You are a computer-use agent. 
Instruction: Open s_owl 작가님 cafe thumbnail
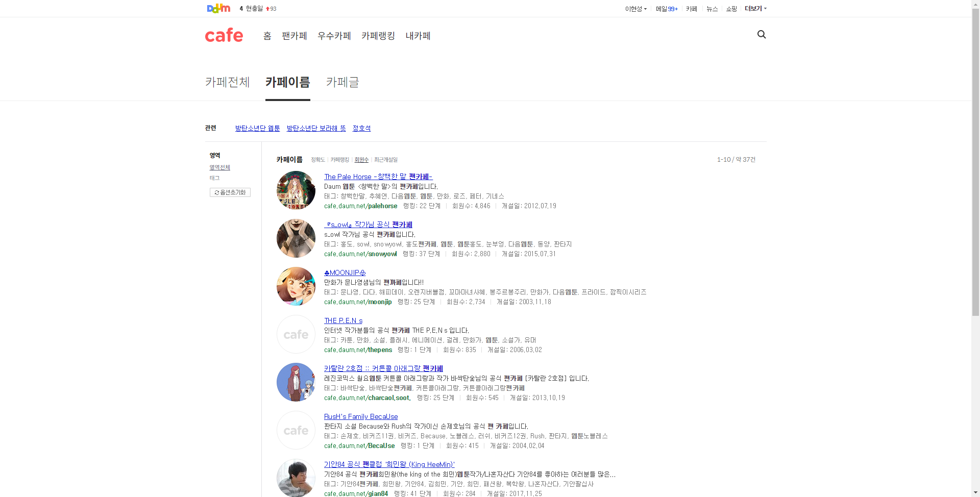click(296, 238)
